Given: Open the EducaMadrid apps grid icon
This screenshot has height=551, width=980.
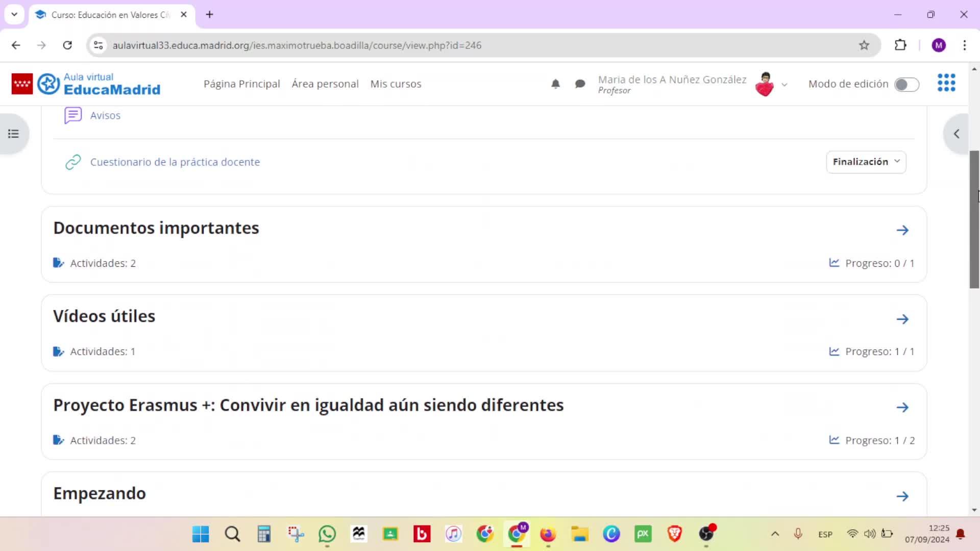Looking at the screenshot, I should tap(946, 83).
